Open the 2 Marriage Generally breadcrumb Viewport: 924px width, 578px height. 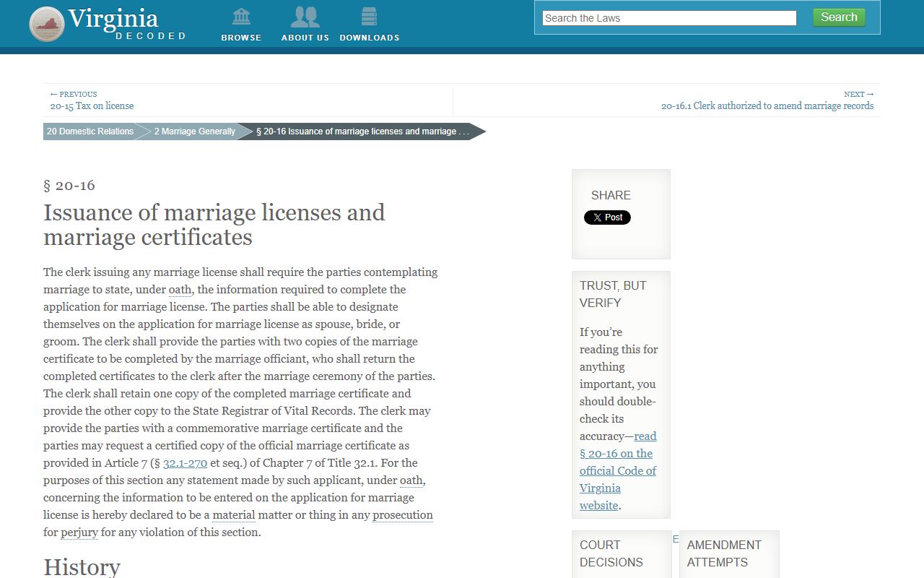(194, 131)
